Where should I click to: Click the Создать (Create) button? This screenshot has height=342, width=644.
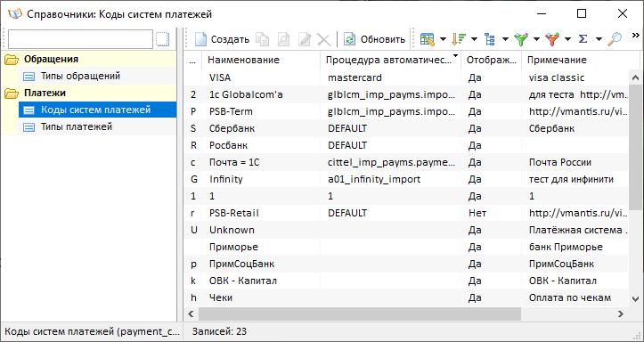222,39
